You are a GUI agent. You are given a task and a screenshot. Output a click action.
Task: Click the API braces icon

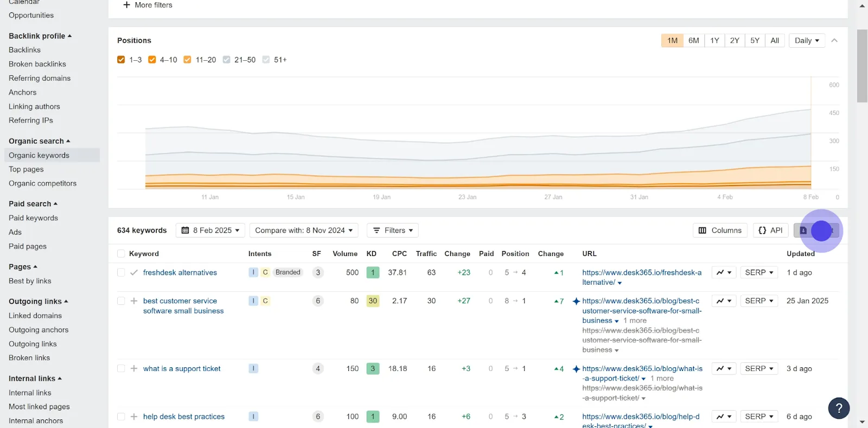pos(762,231)
